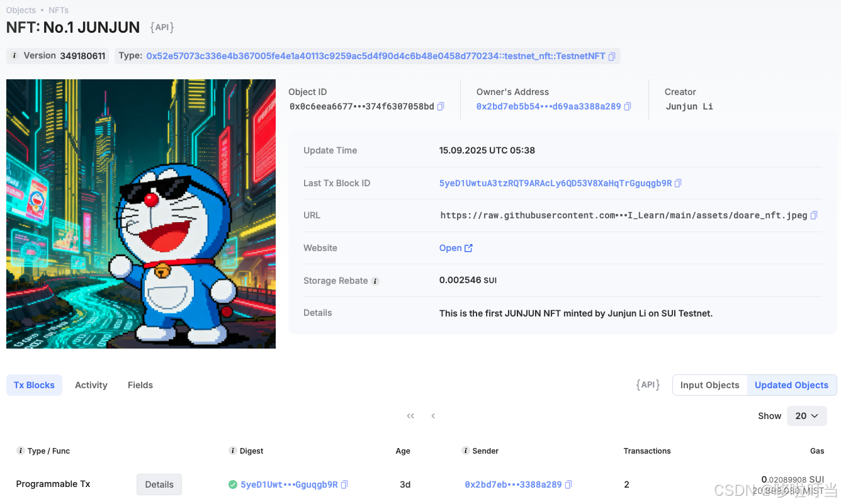Screen dimensions: 841x504
Task: Navigate to NFTs in the breadcrumb
Action: click(x=59, y=10)
